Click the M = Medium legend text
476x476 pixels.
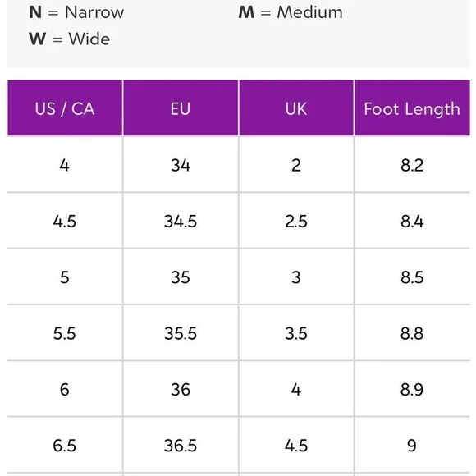(291, 12)
